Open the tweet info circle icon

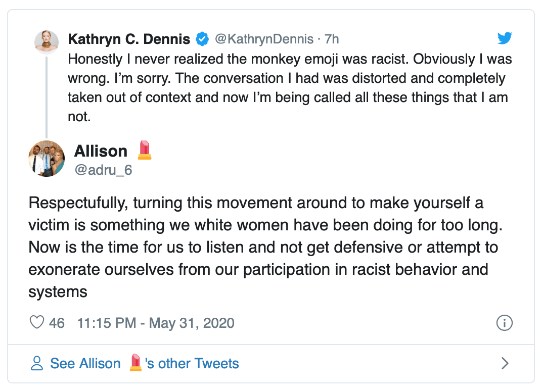click(x=505, y=323)
